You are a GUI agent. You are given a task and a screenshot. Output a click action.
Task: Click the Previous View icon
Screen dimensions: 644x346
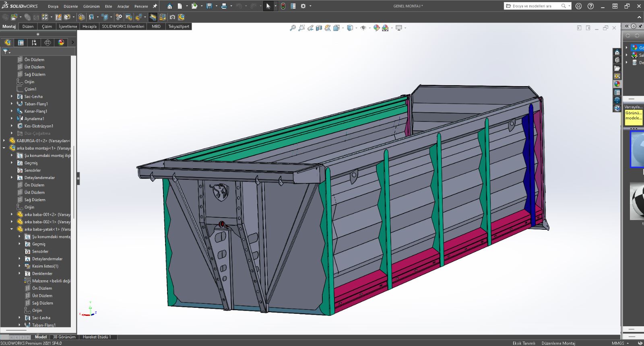[310, 28]
